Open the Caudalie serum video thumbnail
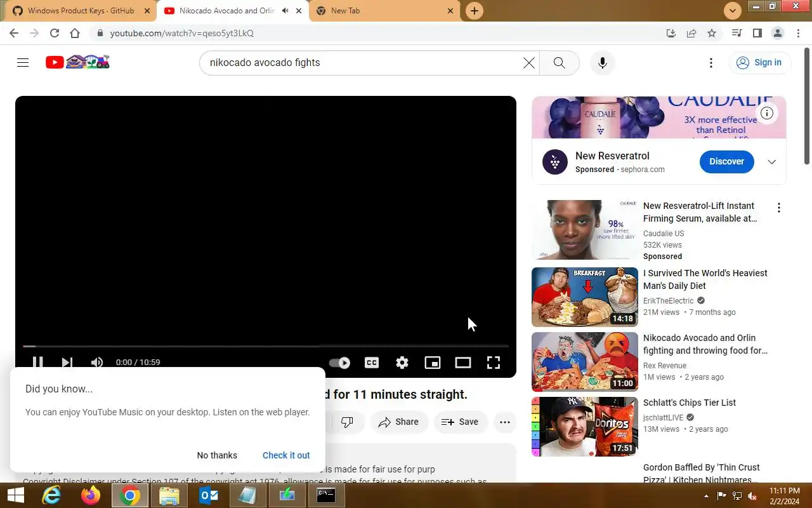Screen dimensions: 812x508 coord(585,230)
